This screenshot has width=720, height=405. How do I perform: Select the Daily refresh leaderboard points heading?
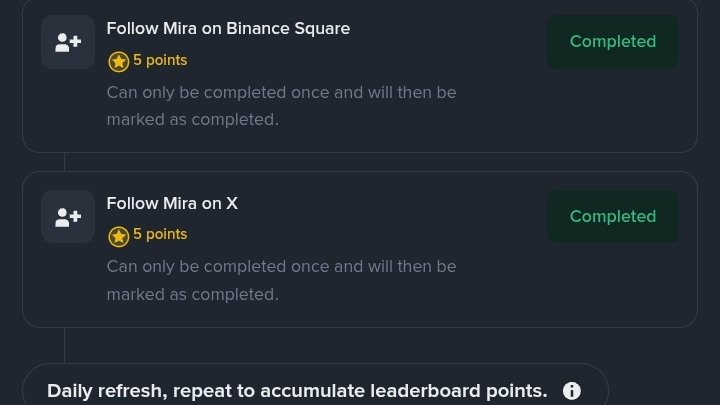297,391
